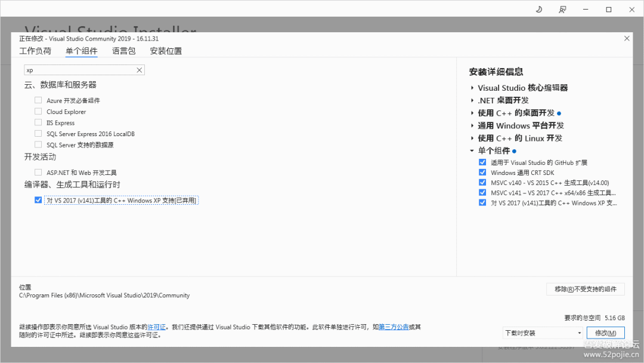Open the 许可证 link
The width and height of the screenshot is (644, 363).
coord(156,327)
